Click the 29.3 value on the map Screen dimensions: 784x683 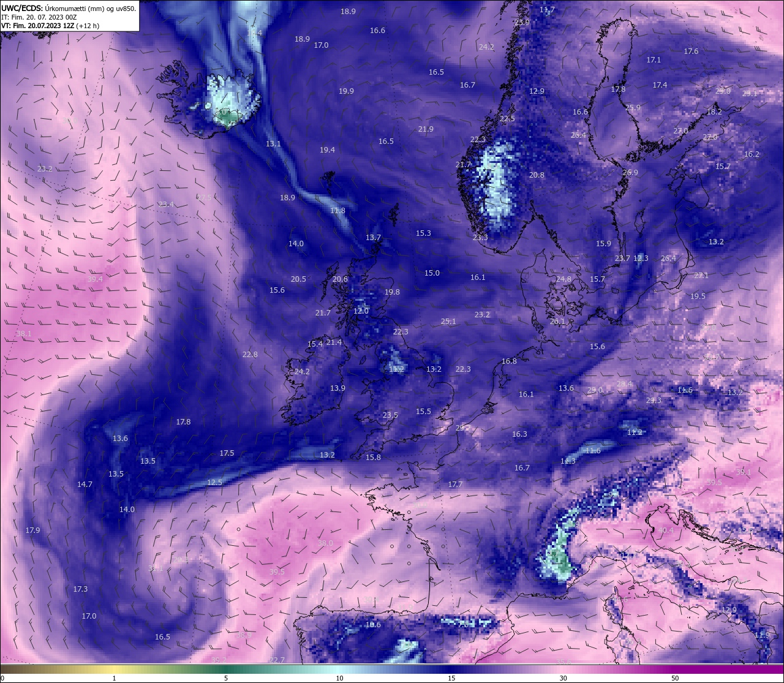(654, 401)
